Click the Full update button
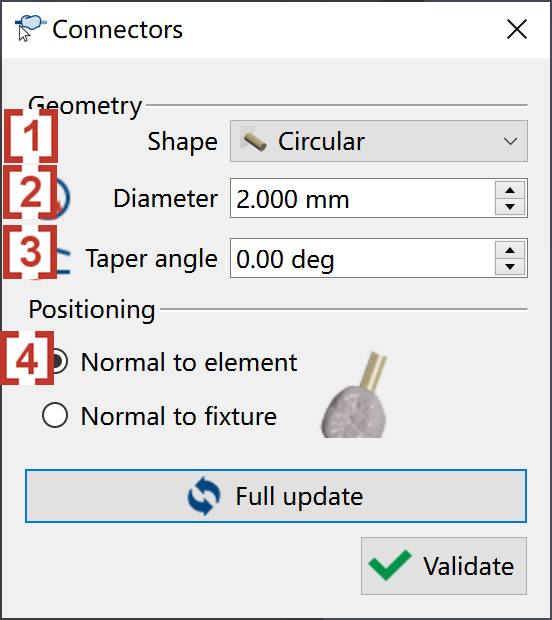Image resolution: width=552 pixels, height=620 pixels. [276, 496]
